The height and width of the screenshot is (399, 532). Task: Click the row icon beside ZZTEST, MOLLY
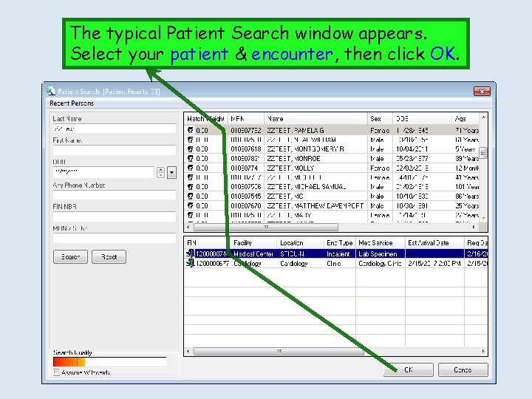click(x=191, y=168)
